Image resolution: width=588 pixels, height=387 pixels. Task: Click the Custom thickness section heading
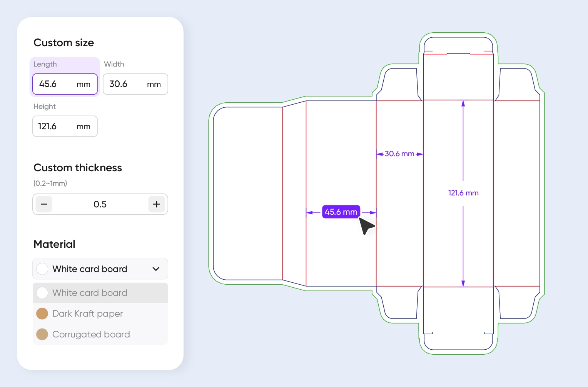[x=77, y=168]
